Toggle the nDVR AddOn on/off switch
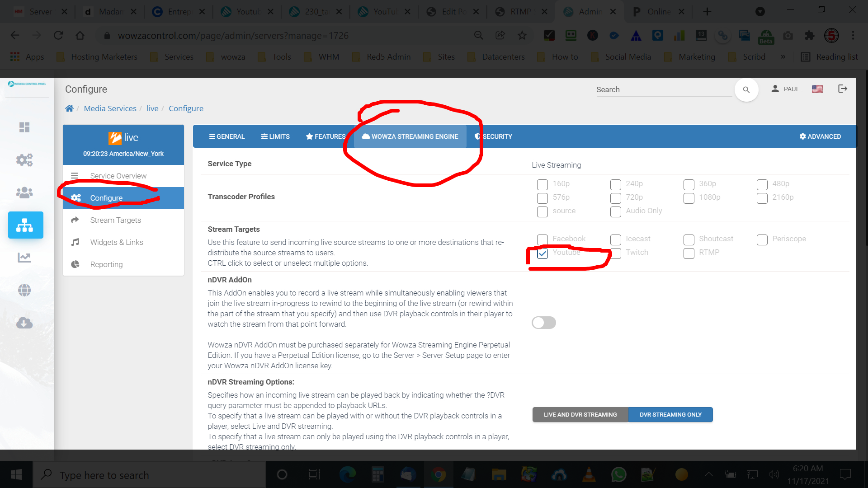Image resolution: width=868 pixels, height=488 pixels. coord(543,322)
